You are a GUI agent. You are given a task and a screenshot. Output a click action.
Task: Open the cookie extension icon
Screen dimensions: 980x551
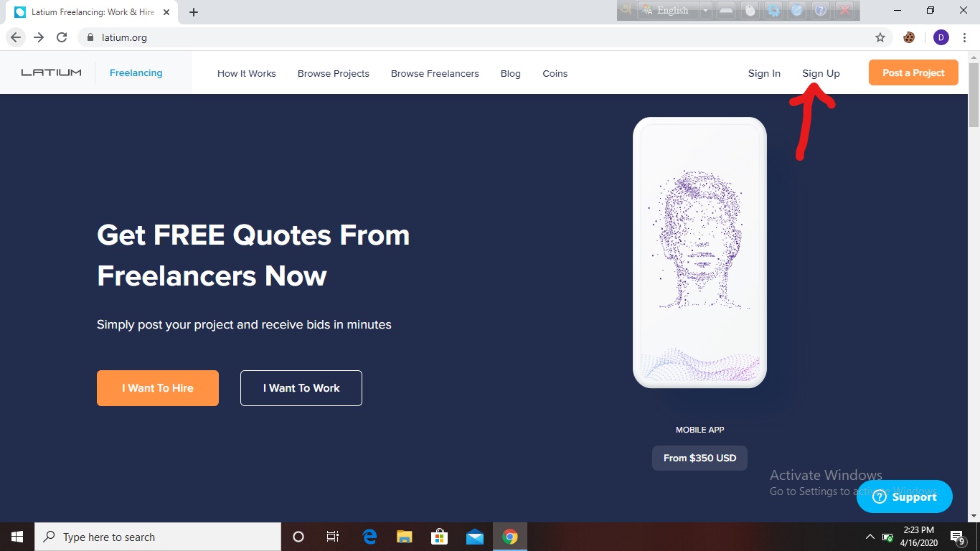pyautogui.click(x=909, y=37)
